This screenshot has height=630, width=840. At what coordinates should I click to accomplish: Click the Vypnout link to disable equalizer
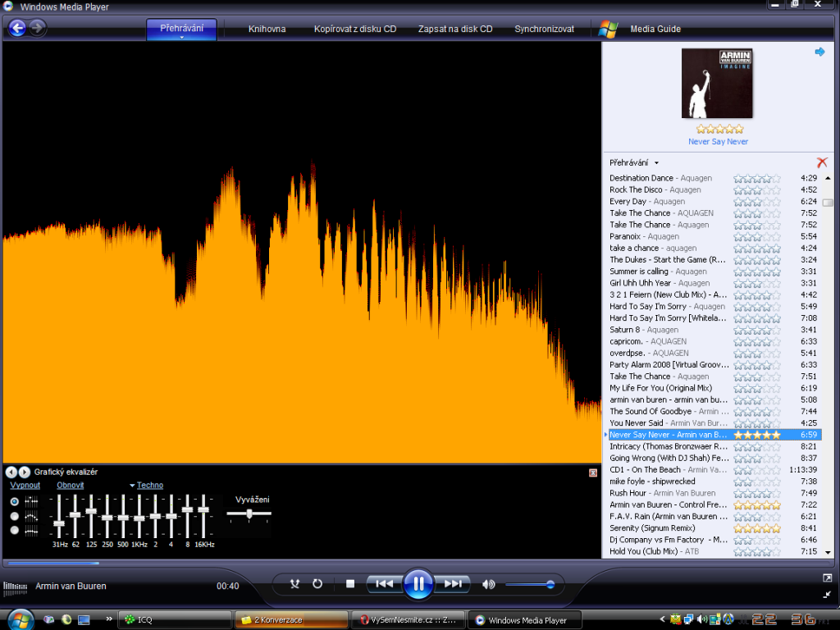coord(25,486)
